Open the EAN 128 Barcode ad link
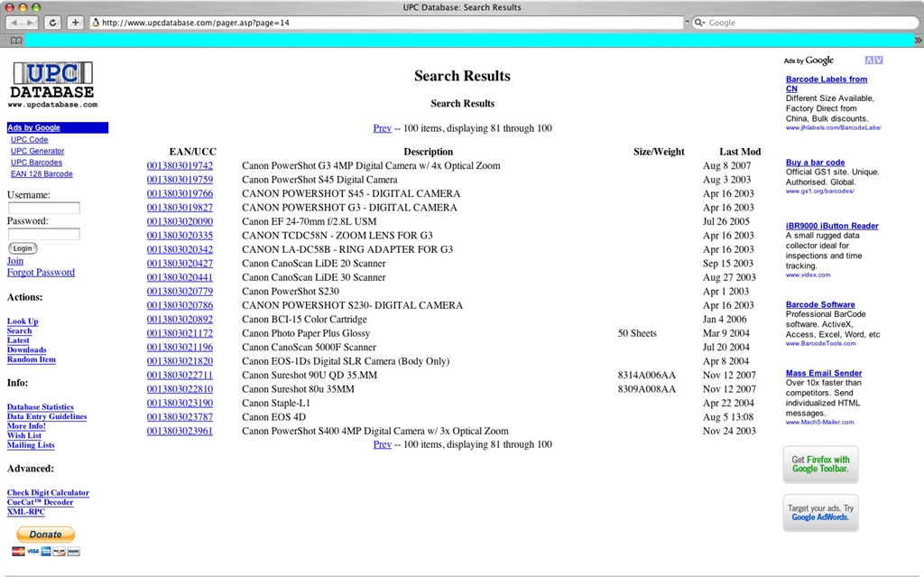This screenshot has height=577, width=924. click(42, 174)
